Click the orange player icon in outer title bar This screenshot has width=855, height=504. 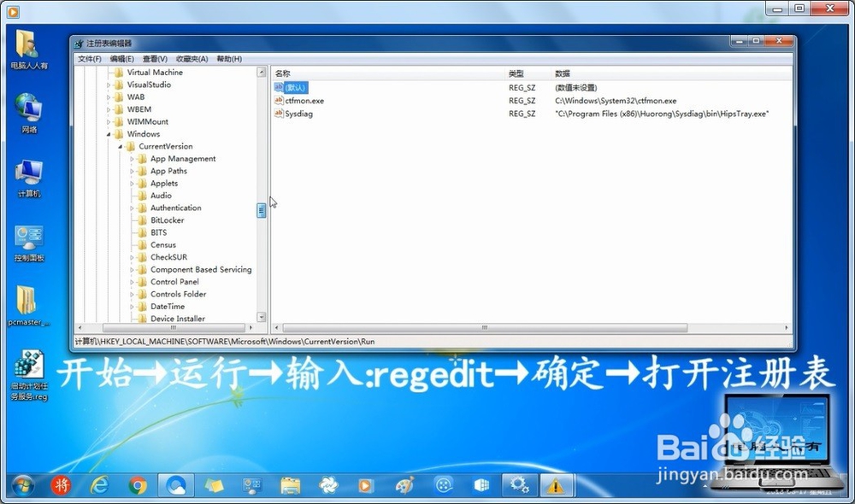[x=13, y=11]
